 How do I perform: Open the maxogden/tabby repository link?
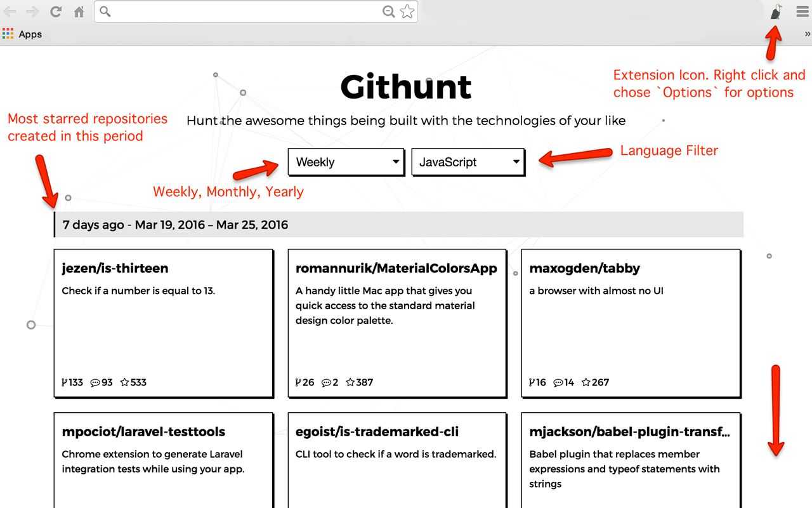click(584, 269)
